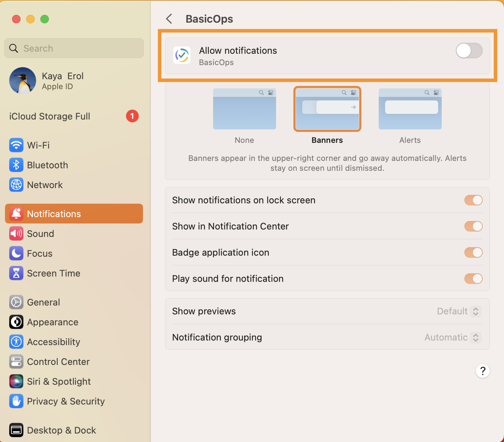This screenshot has height=442, width=504.
Task: Click the magnifier icon in search field
Action: click(13, 48)
